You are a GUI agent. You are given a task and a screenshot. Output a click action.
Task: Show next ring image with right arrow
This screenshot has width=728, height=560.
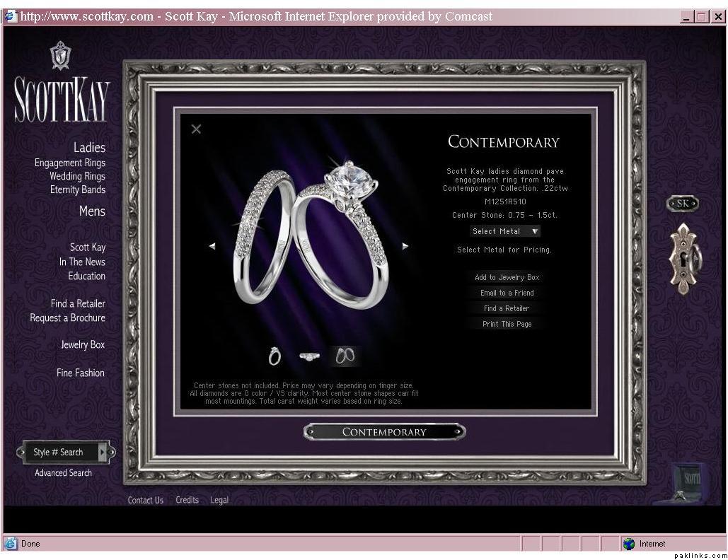pyautogui.click(x=405, y=246)
